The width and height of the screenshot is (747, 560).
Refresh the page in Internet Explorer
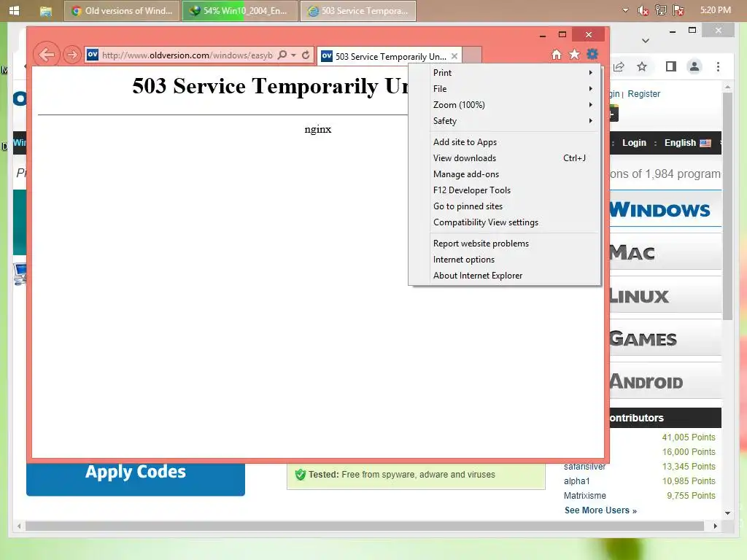point(306,55)
